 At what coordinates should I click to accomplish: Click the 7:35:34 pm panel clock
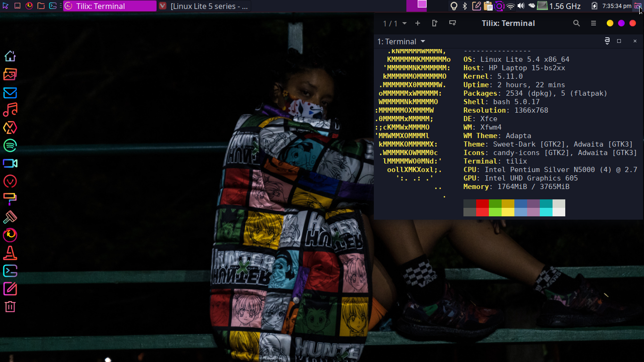point(617,6)
